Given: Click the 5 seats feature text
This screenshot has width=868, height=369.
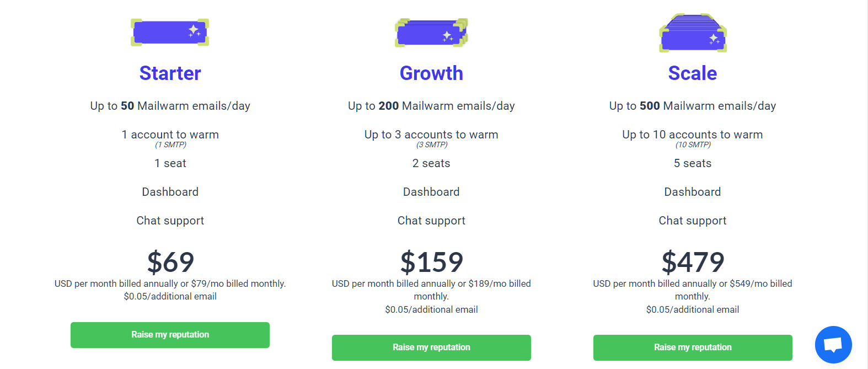Looking at the screenshot, I should pyautogui.click(x=693, y=163).
